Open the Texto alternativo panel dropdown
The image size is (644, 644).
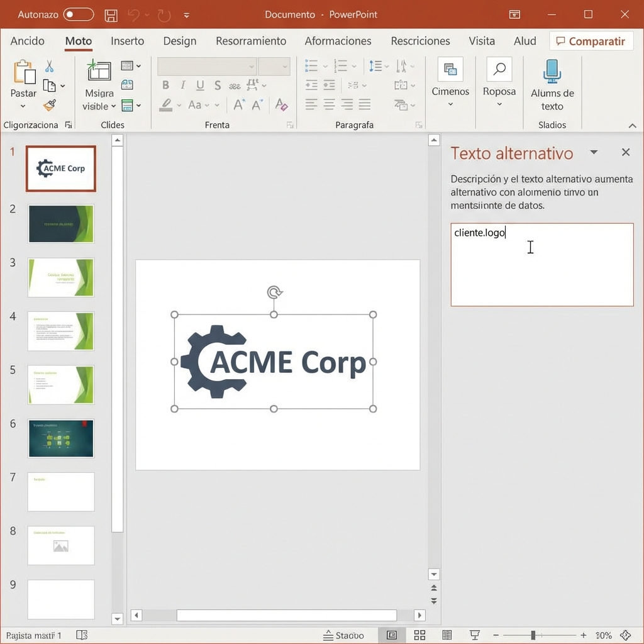[x=594, y=153]
